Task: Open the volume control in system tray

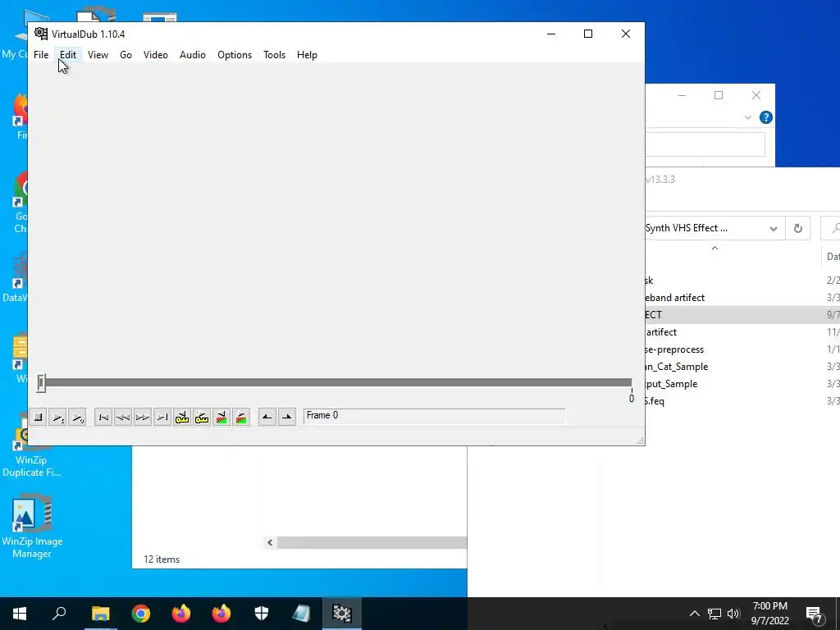Action: click(x=733, y=614)
